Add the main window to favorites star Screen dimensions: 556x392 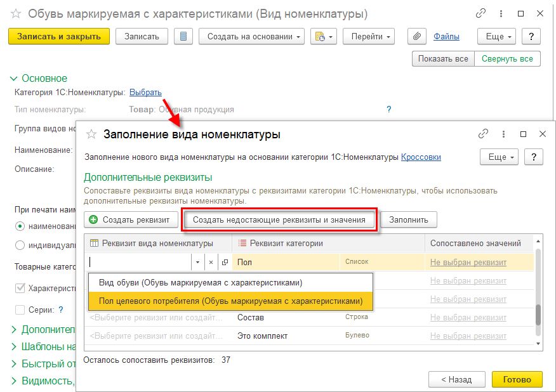tap(16, 13)
